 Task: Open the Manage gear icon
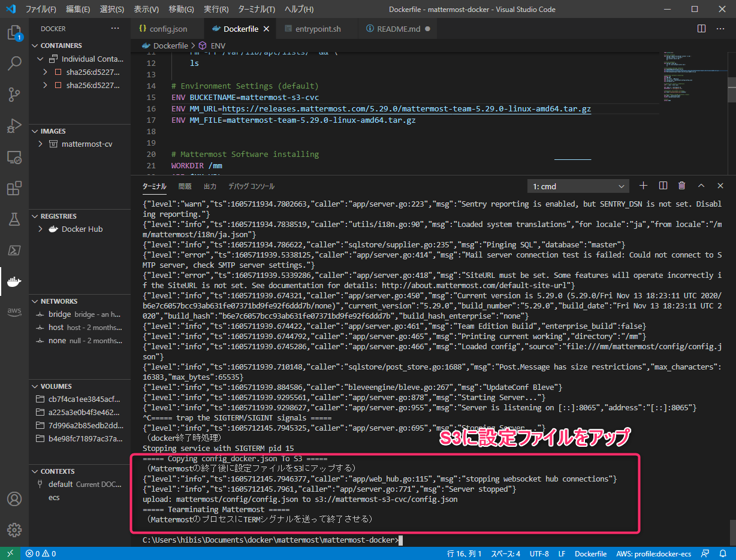14,529
